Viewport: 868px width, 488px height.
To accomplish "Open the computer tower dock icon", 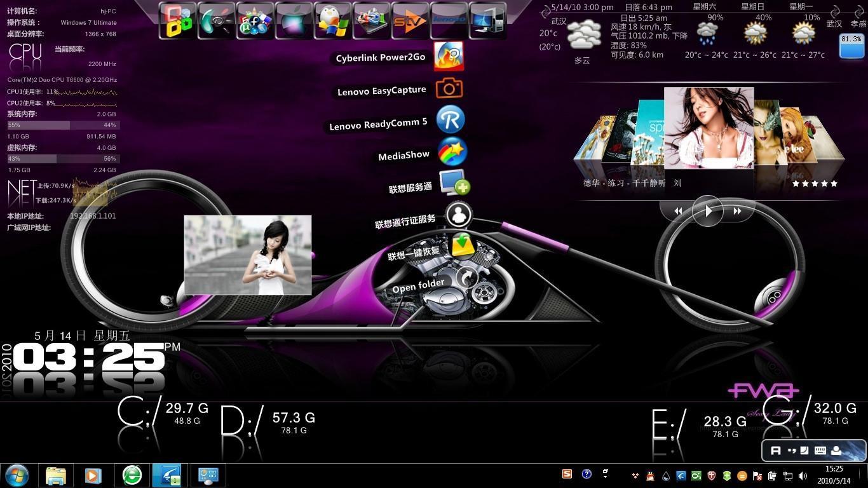I will [487, 22].
